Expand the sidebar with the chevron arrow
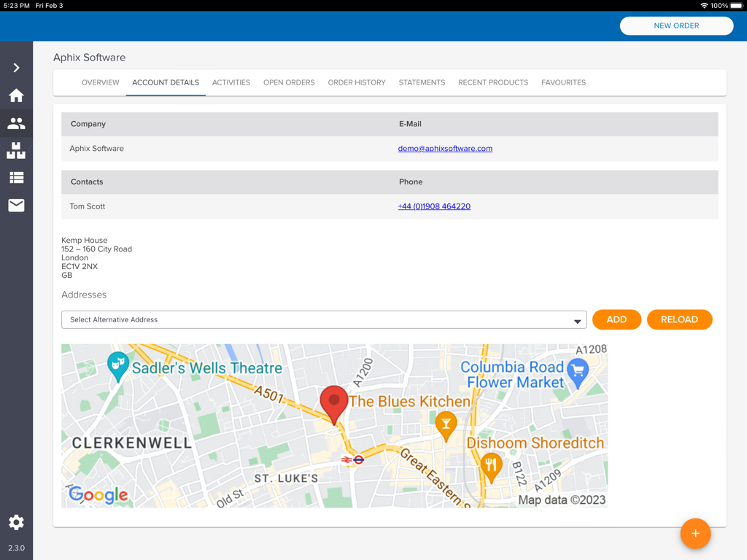Image resolution: width=747 pixels, height=560 pixels. click(x=16, y=67)
